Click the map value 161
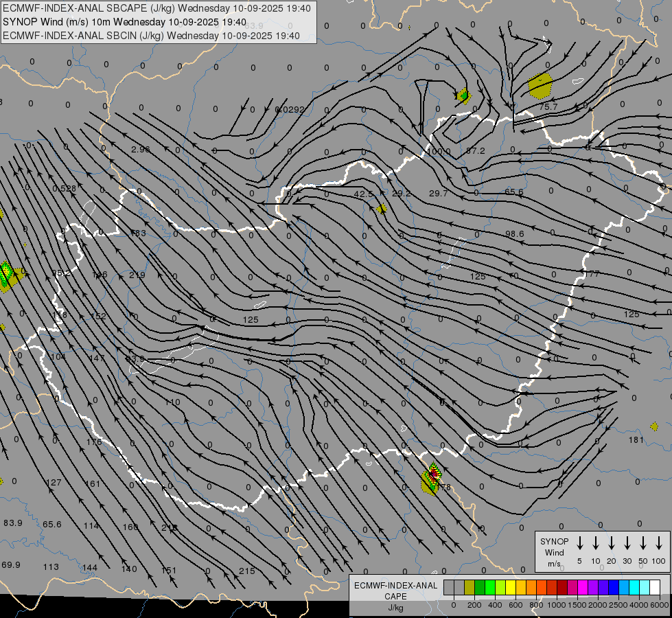This screenshot has width=672, height=618. pyautogui.click(x=93, y=484)
